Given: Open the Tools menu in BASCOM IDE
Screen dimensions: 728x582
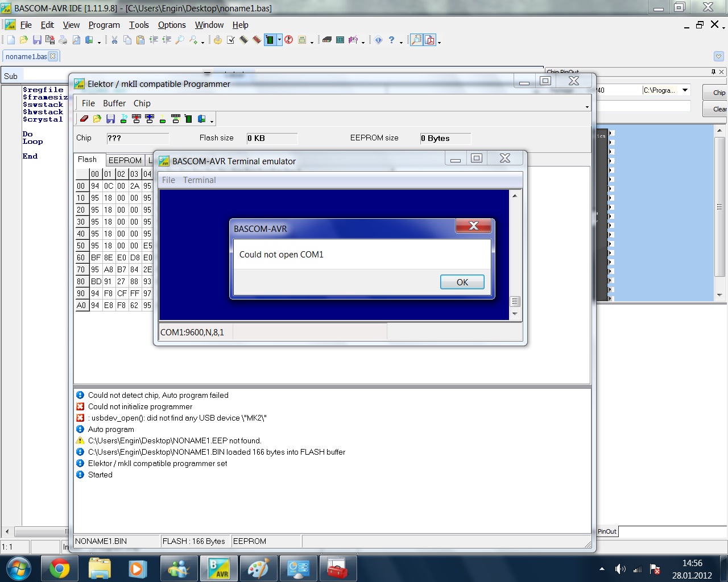Looking at the screenshot, I should pyautogui.click(x=139, y=25).
